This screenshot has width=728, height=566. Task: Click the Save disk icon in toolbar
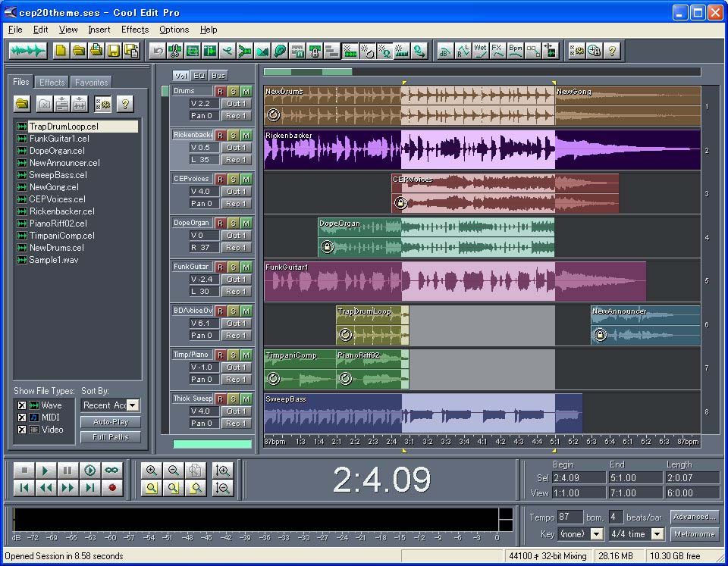pyautogui.click(x=114, y=51)
